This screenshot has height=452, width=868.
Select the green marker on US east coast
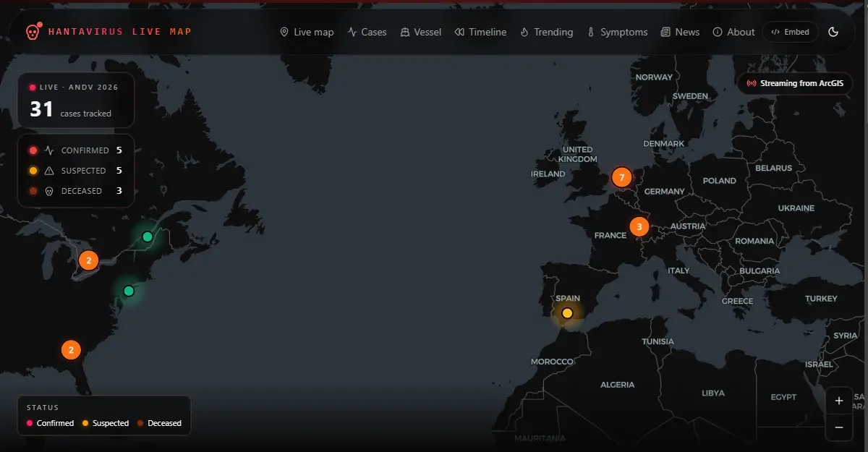[129, 291]
